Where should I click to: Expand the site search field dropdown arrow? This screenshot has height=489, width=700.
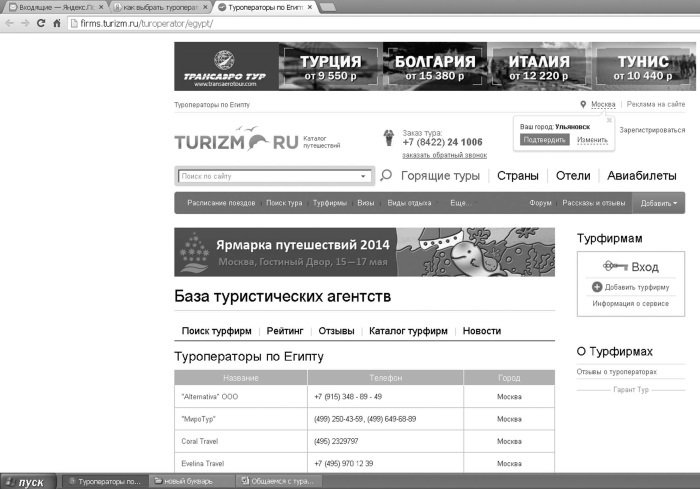tap(363, 176)
